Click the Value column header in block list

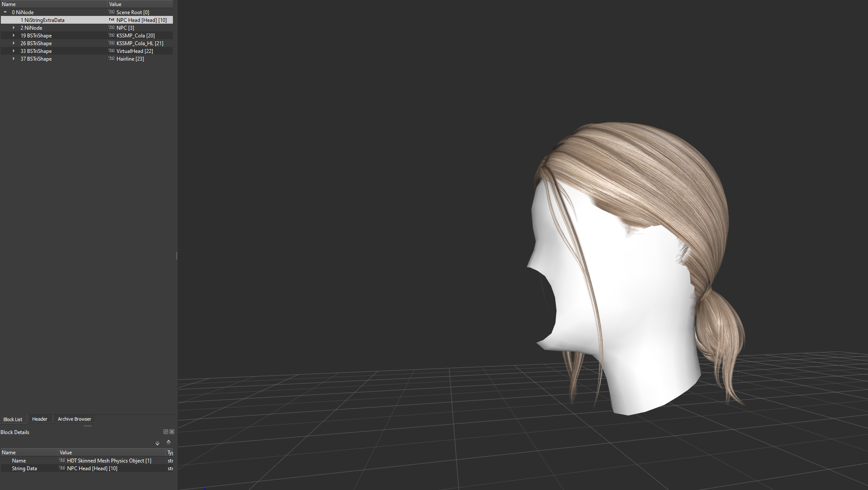pyautogui.click(x=140, y=4)
